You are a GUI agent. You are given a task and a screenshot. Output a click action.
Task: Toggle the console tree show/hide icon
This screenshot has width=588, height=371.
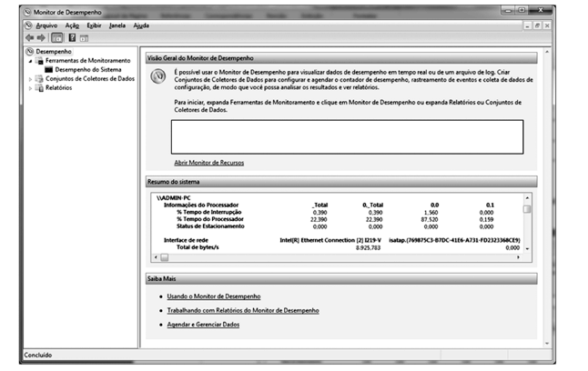point(57,37)
